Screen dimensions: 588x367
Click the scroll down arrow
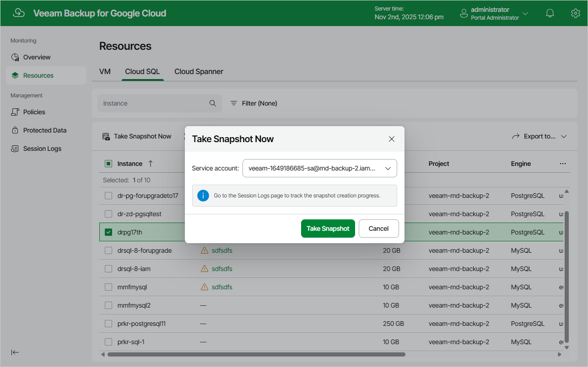566,347
